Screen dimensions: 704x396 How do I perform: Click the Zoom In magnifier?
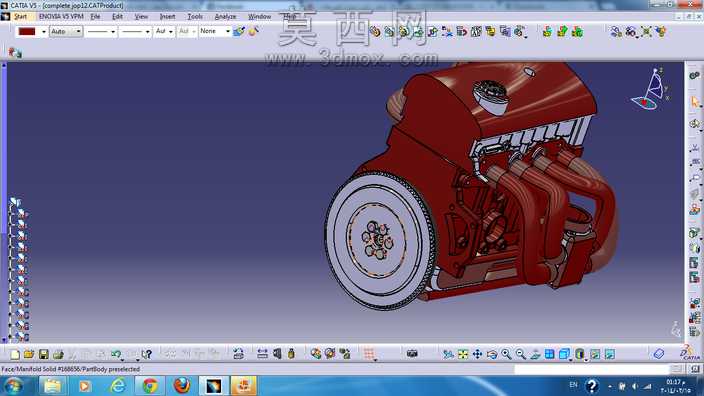coord(506,354)
